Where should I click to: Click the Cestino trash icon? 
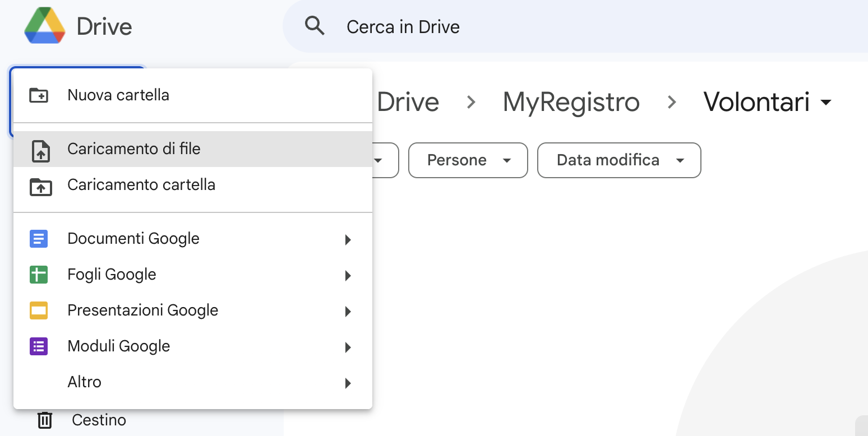pos(45,420)
